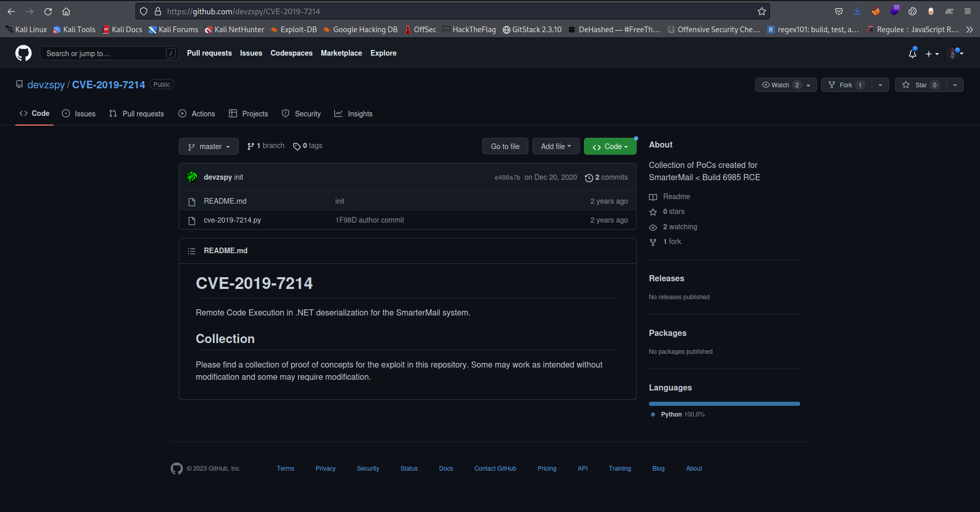Open the cve-2019-7214.py file
980x512 pixels.
pyautogui.click(x=232, y=220)
